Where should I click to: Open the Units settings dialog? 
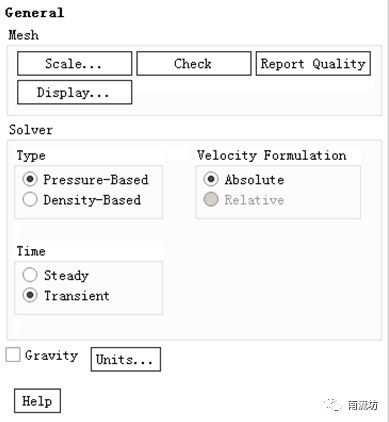[126, 359]
